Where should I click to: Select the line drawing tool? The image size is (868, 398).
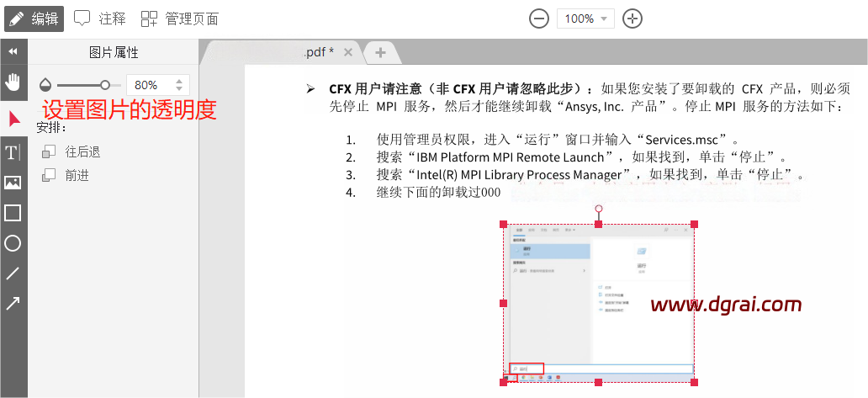point(13,273)
